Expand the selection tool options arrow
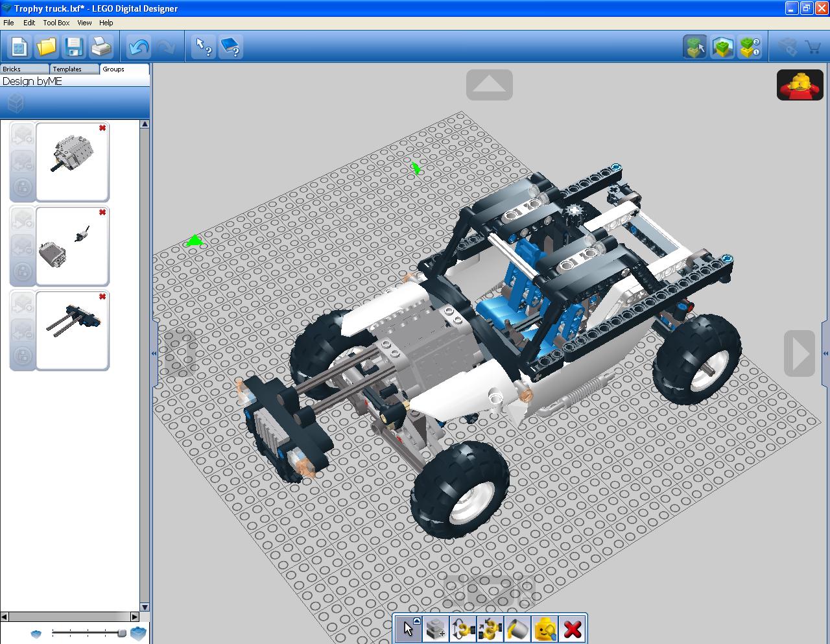Viewport: 830px width, 644px height. 417,621
